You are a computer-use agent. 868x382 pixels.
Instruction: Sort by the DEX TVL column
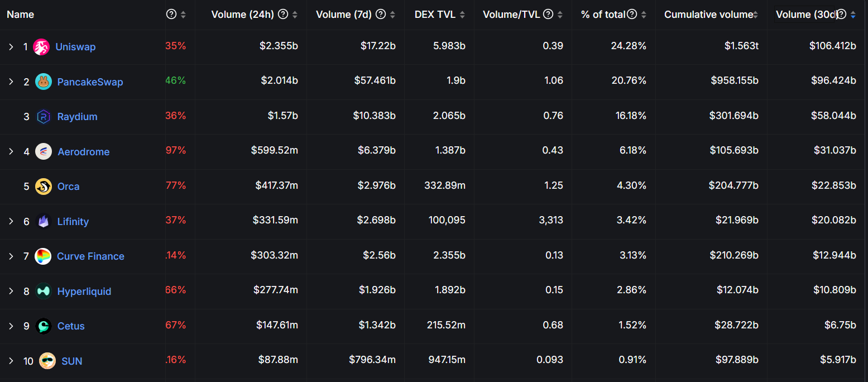click(462, 15)
